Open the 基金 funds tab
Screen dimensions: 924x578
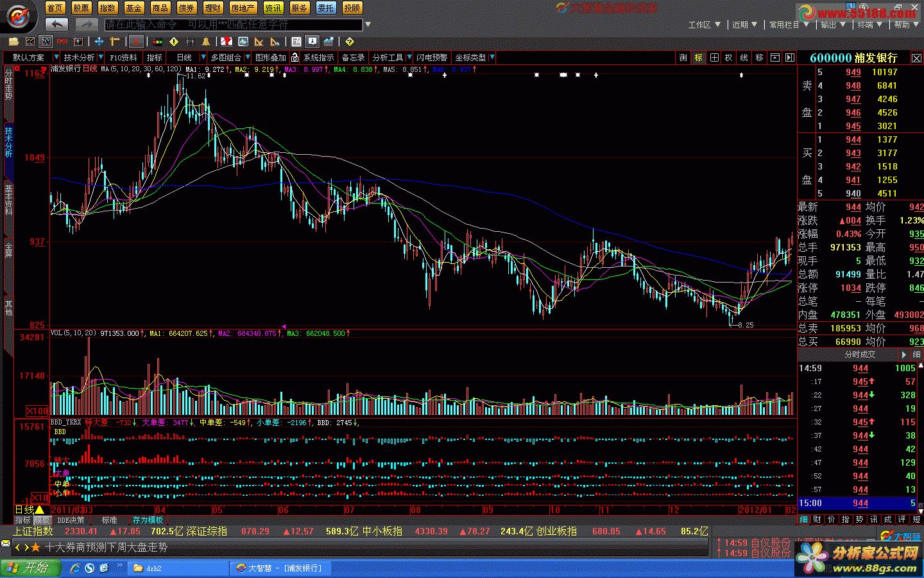point(133,8)
